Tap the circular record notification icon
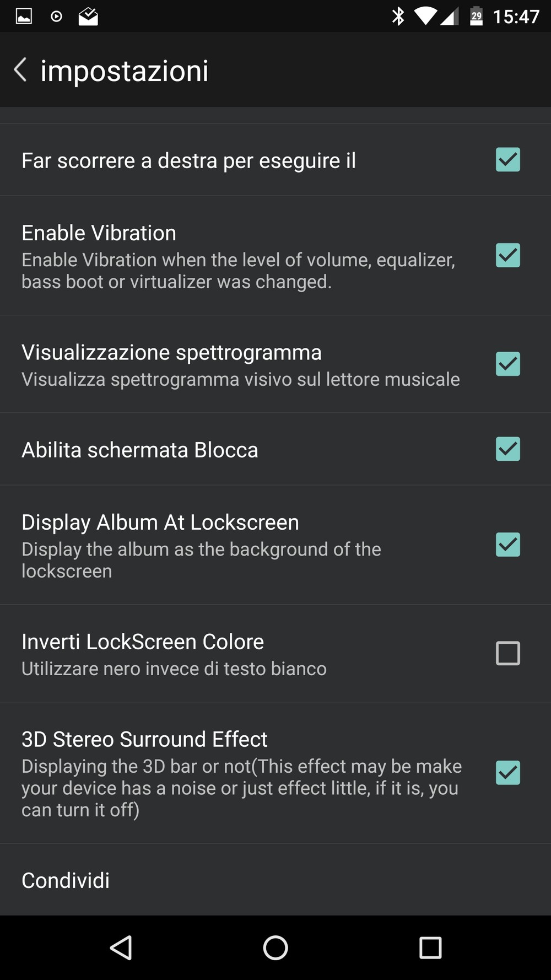 [x=56, y=17]
